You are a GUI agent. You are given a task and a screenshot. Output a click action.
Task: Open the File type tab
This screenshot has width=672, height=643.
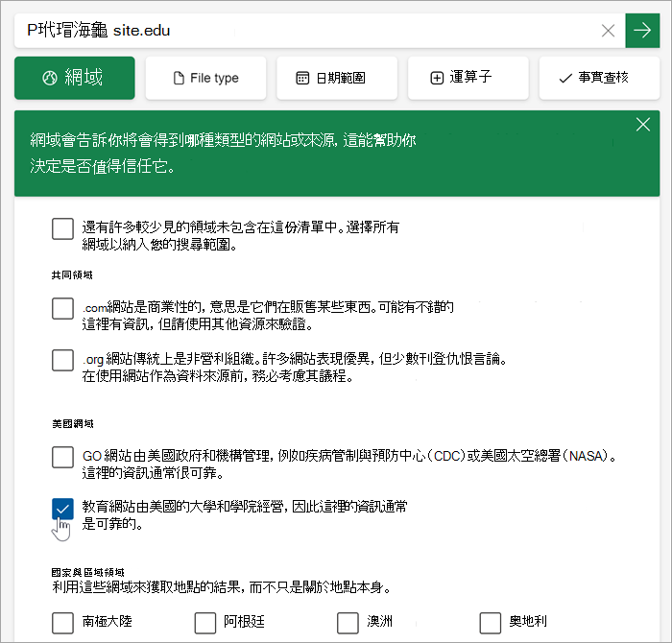click(x=205, y=78)
